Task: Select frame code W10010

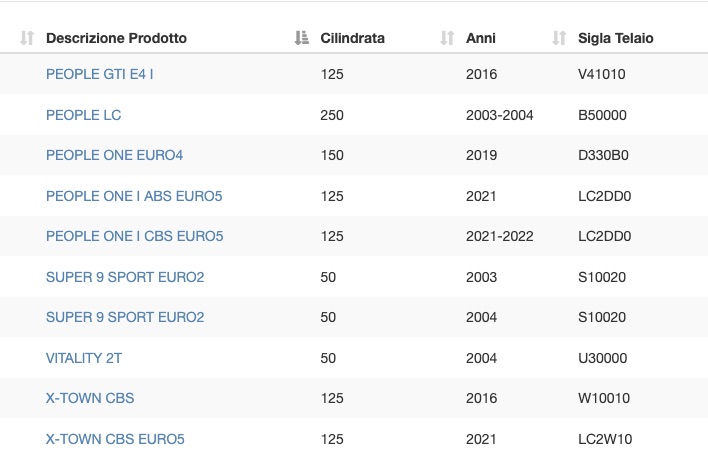Action: point(604,398)
